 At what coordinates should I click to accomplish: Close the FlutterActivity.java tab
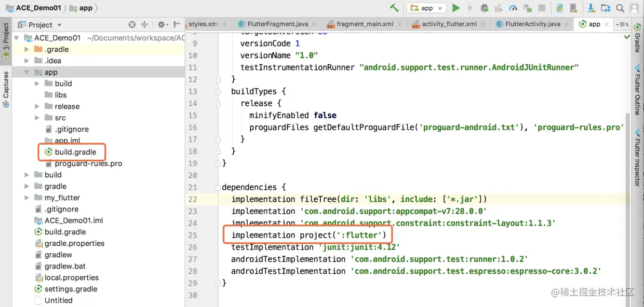[x=567, y=24]
